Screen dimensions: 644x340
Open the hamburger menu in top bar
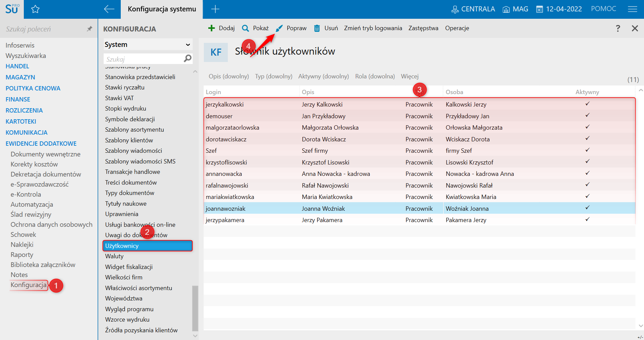pos(632,9)
